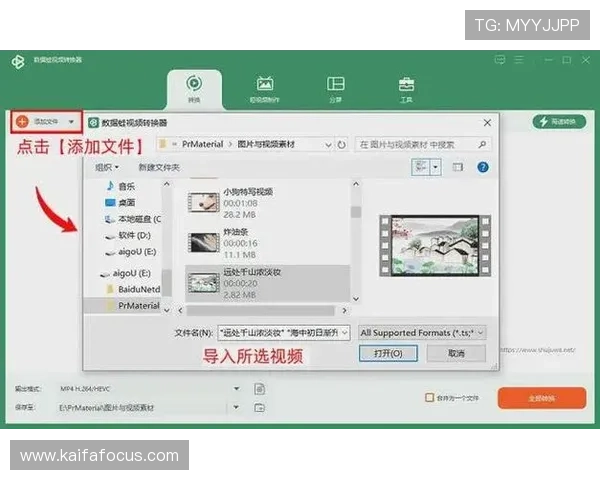
Task: Click the orange Add File plus icon
Action: [22, 122]
